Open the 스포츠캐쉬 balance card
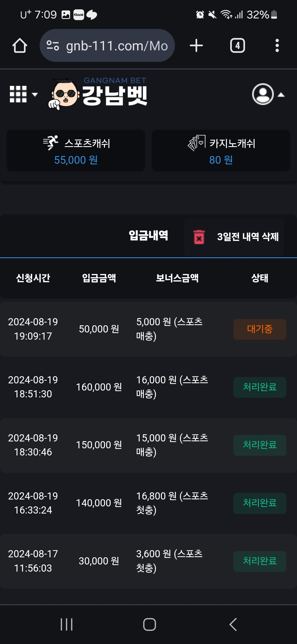 tap(76, 151)
